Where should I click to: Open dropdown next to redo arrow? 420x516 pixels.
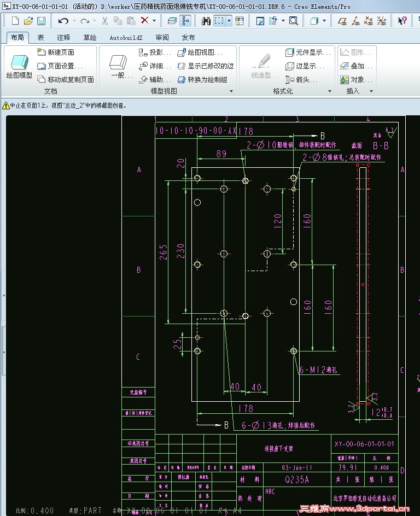pyautogui.click(x=95, y=21)
